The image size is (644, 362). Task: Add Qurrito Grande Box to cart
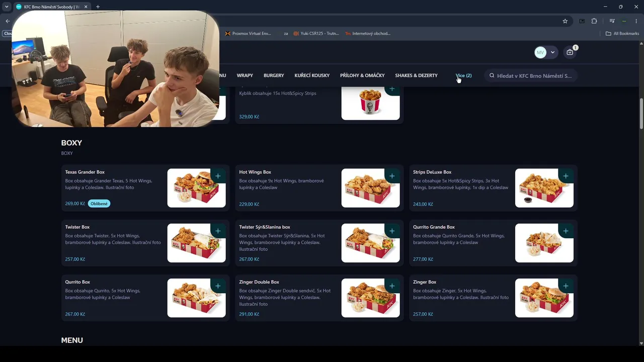click(x=566, y=231)
